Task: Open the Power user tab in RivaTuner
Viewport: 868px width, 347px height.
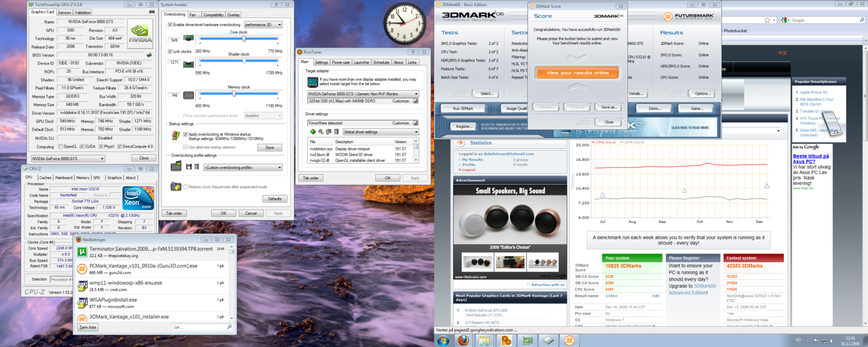Action: tap(341, 62)
